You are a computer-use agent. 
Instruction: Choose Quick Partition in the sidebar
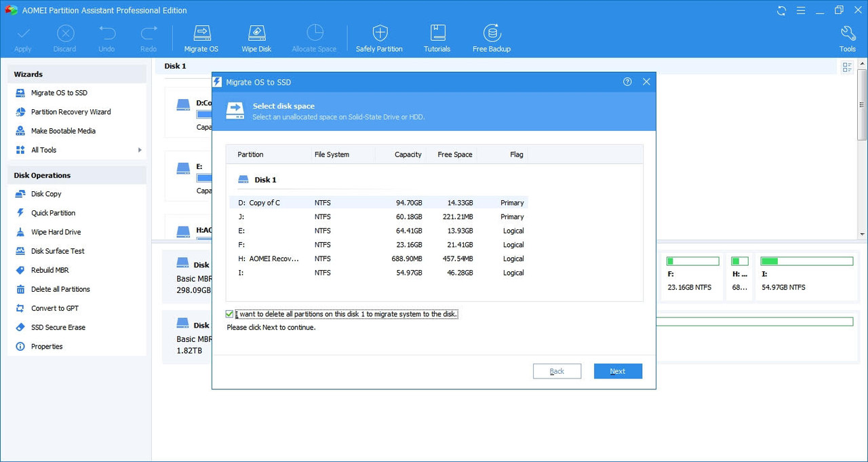(53, 213)
